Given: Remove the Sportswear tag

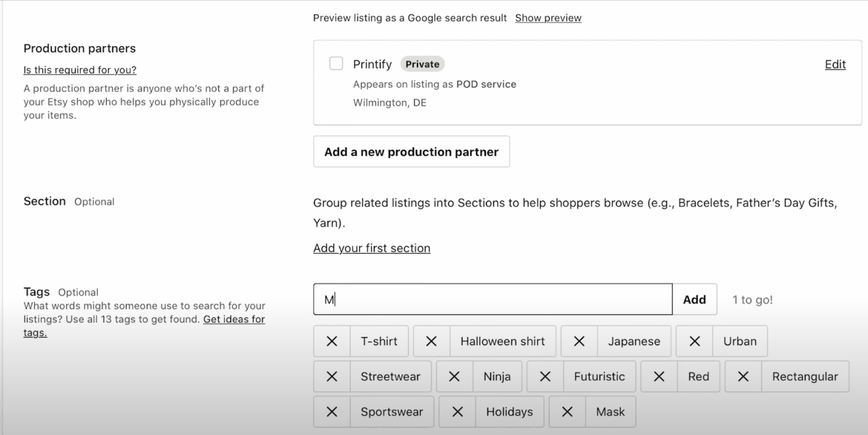Looking at the screenshot, I should coord(332,412).
